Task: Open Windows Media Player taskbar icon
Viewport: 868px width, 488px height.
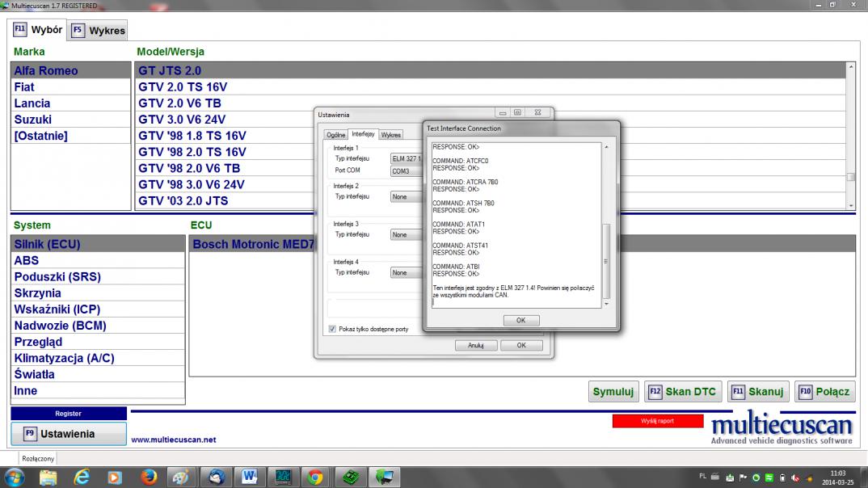Action: click(115, 477)
